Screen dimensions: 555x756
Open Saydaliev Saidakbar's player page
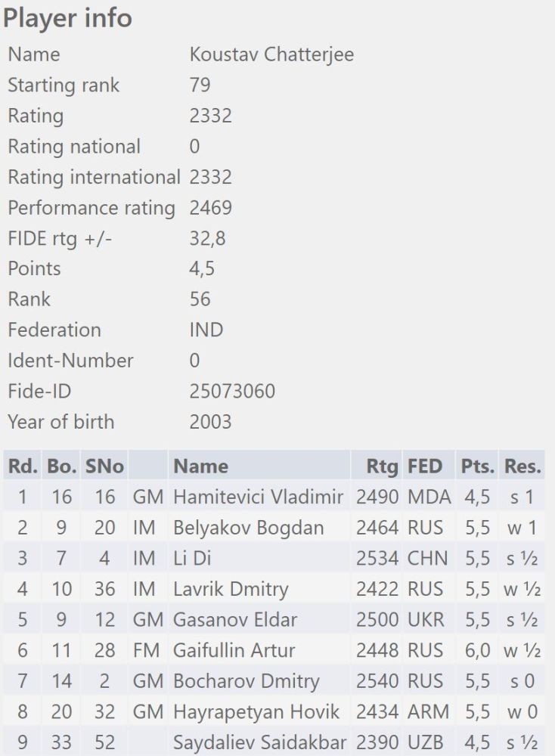tap(260, 742)
